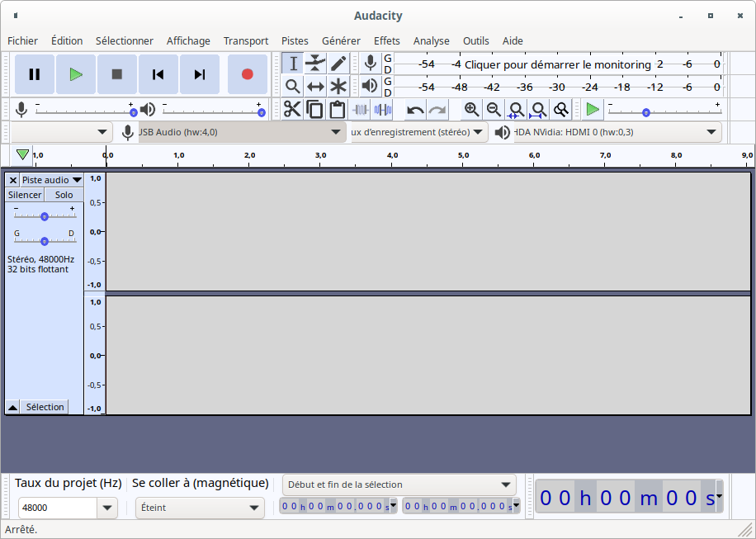Image resolution: width=756 pixels, height=539 pixels.
Task: Open the HDA NVidia playback device dropdown
Action: [x=617, y=132]
